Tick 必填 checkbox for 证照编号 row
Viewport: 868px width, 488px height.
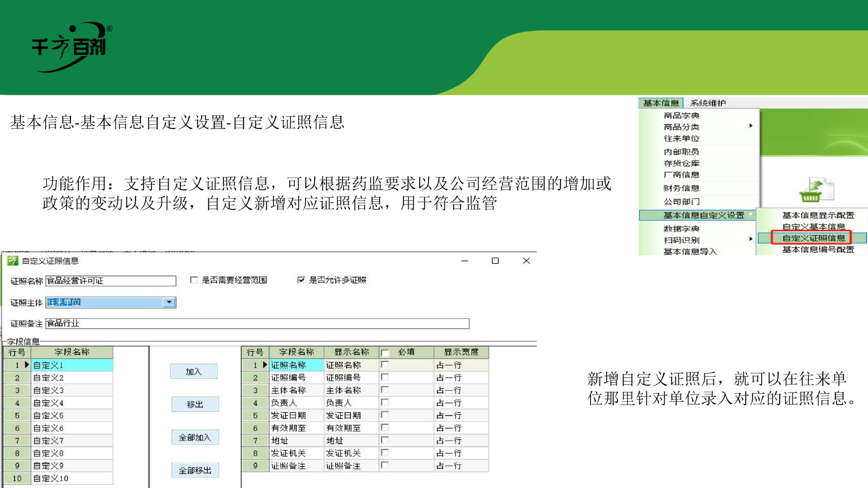[x=385, y=377]
